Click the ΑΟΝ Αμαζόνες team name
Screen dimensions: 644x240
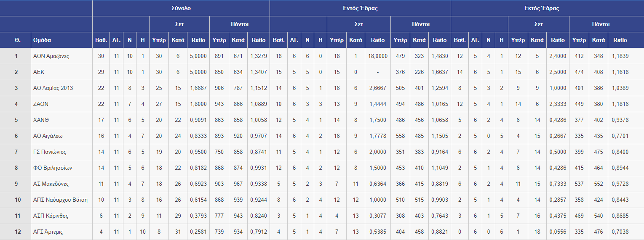point(51,56)
